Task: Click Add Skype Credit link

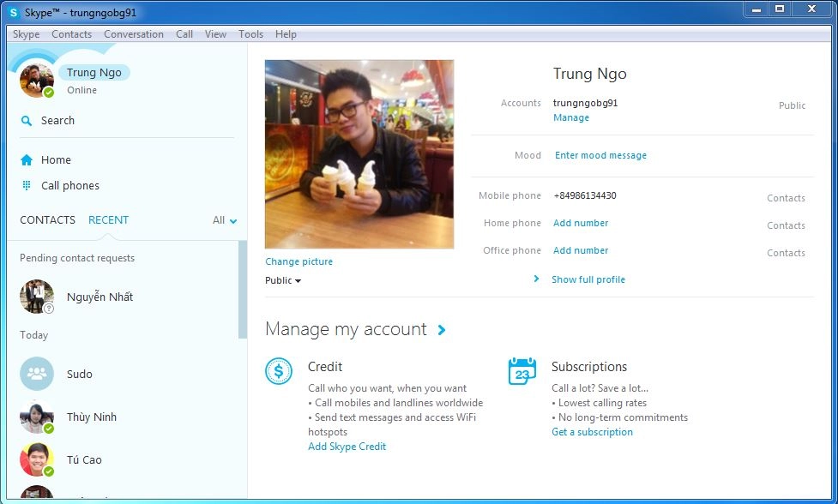Action: coord(347,447)
